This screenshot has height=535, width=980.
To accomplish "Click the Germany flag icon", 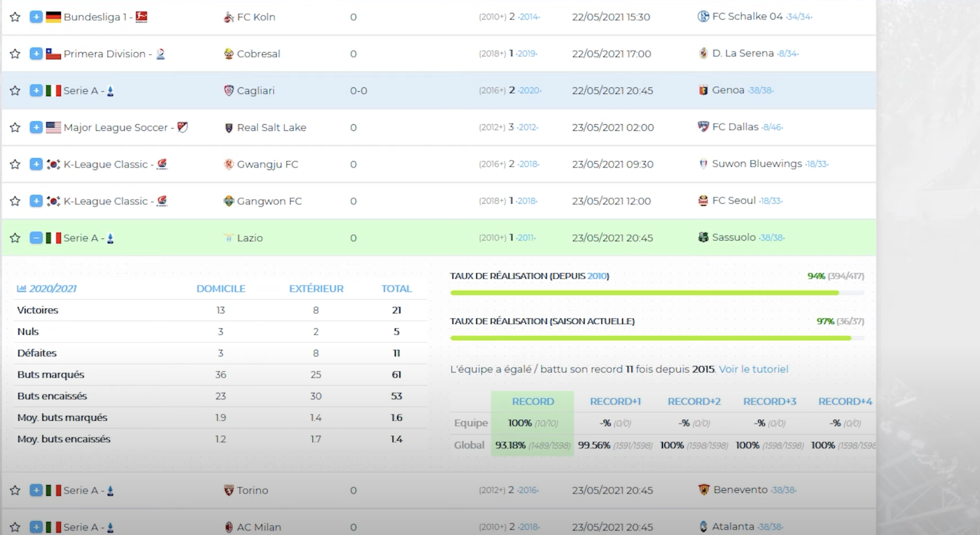I will (53, 17).
